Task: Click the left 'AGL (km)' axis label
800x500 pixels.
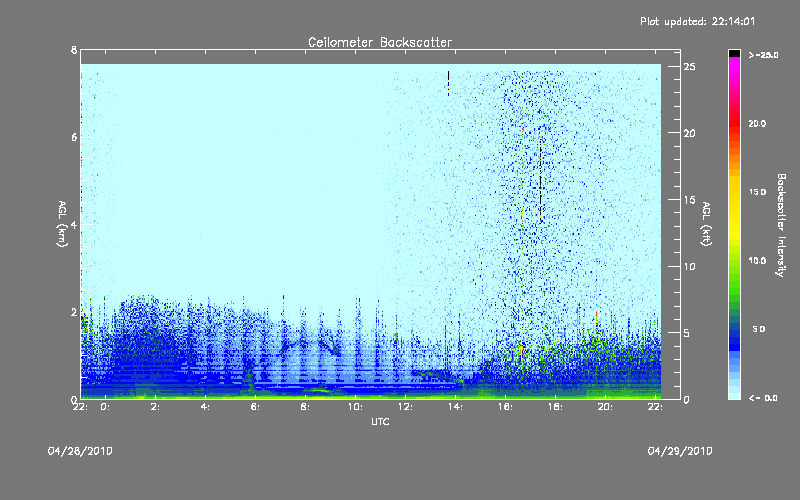Action: [62, 224]
